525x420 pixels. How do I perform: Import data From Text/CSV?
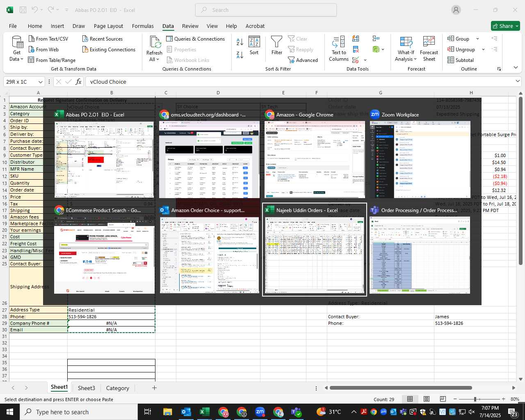[48, 39]
